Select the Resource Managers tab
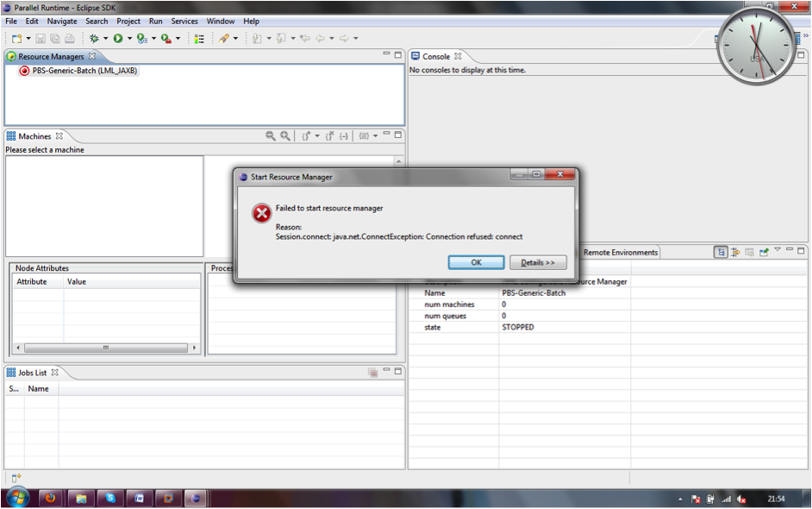812x509 pixels. [x=51, y=56]
